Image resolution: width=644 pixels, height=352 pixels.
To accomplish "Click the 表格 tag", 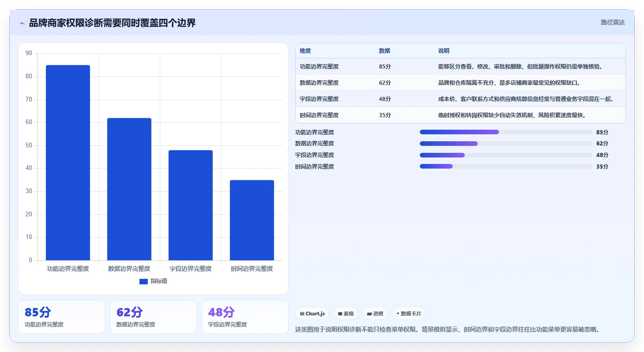I will (x=346, y=314).
